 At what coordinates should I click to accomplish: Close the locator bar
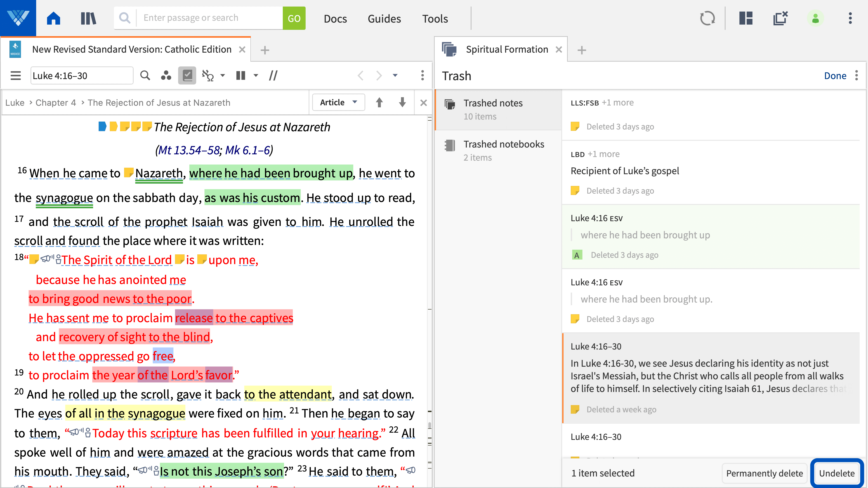click(x=424, y=102)
